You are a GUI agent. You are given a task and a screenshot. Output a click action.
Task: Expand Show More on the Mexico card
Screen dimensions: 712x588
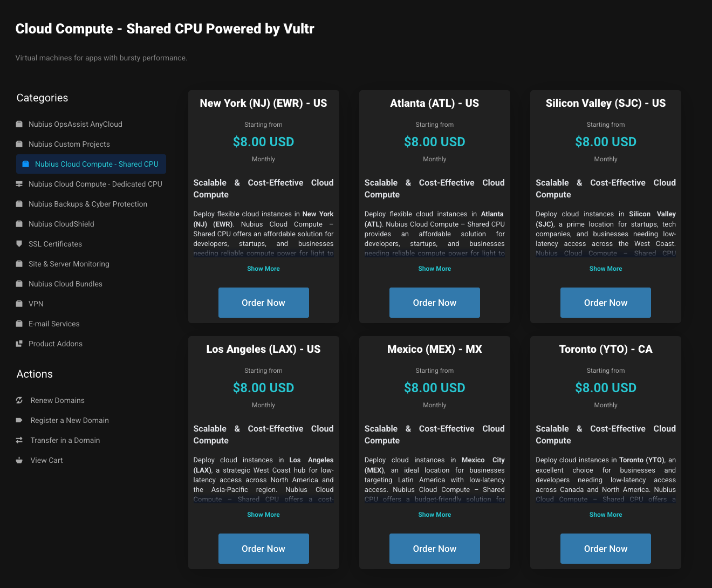pos(434,515)
